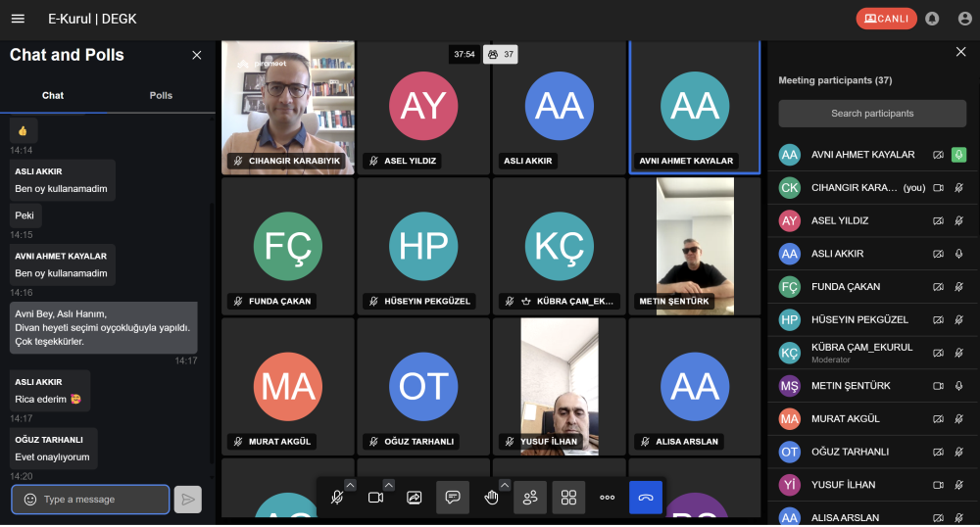Select MURAT AKGÜL in participants list

(x=872, y=419)
